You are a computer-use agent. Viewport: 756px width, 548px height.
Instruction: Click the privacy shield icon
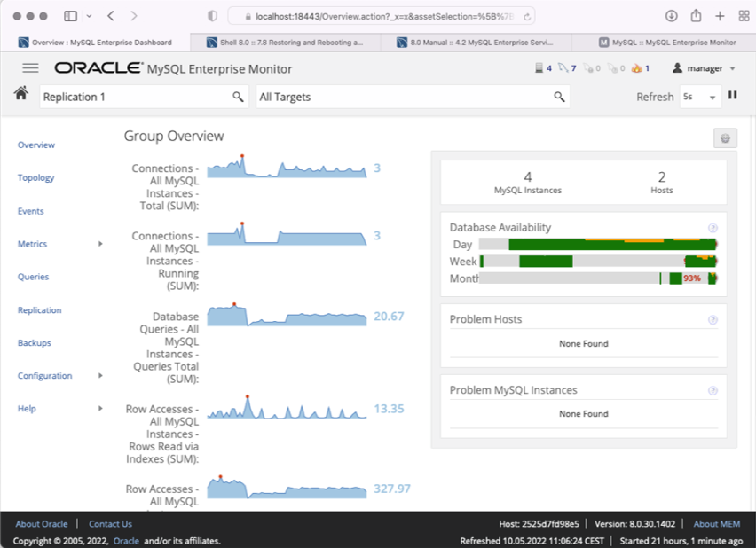coord(212,16)
